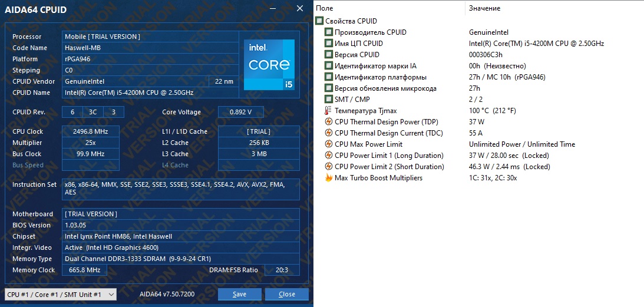The image size is (644, 307).
Task: Click the BIOS Version value 1.03.05
Action: pyautogui.click(x=181, y=225)
